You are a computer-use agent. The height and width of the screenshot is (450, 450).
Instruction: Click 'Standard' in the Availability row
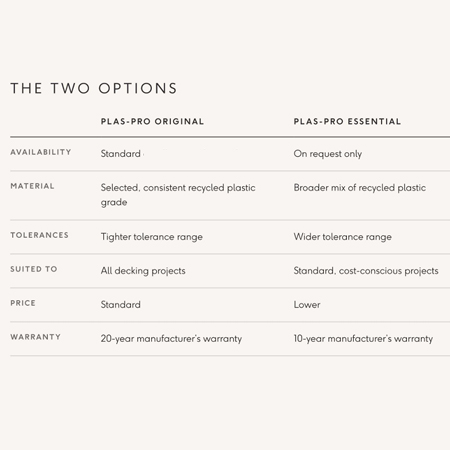tap(121, 154)
